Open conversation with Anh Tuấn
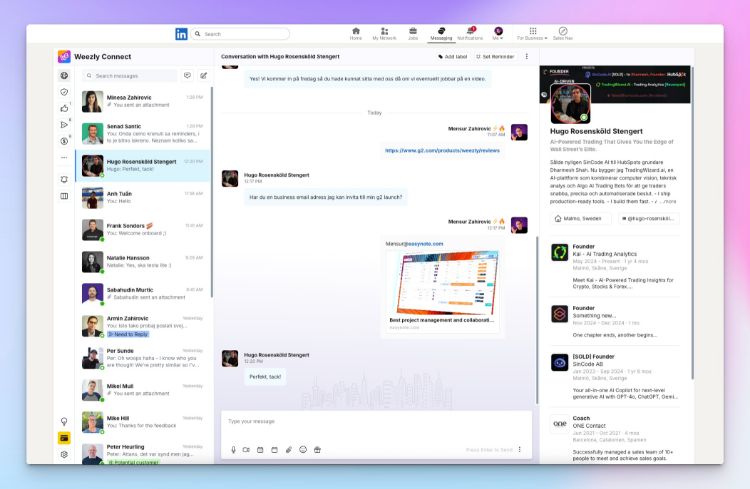 click(x=143, y=198)
